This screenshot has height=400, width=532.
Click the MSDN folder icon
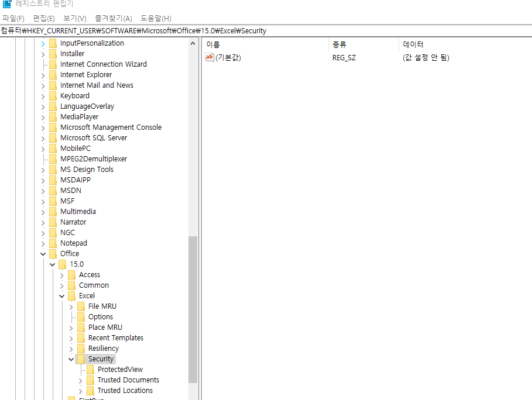(x=53, y=191)
